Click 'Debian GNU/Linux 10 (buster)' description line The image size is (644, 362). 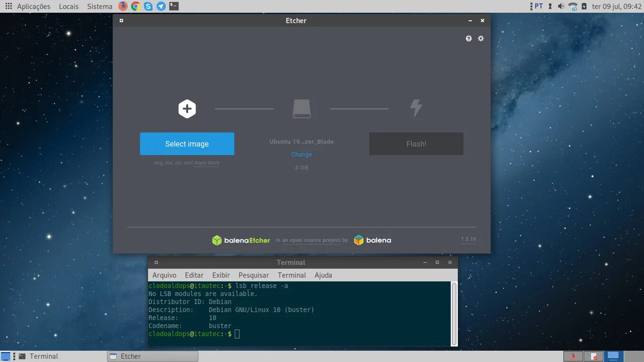click(261, 310)
